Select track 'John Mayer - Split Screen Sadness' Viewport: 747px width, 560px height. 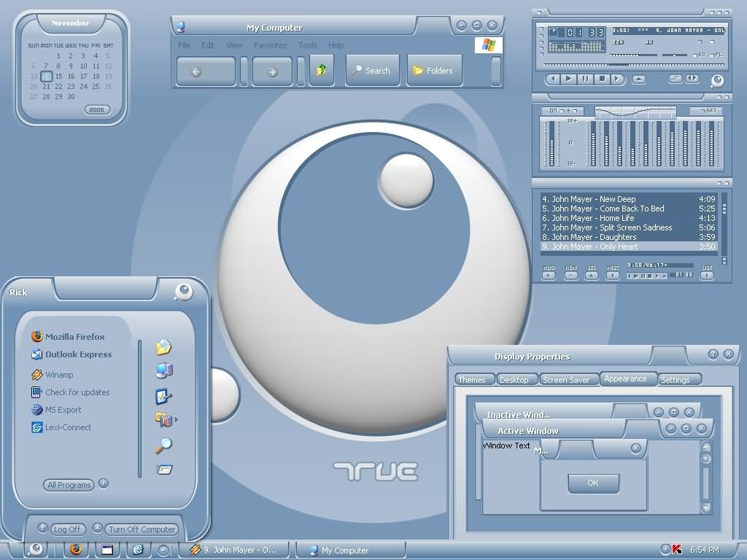coord(628,227)
